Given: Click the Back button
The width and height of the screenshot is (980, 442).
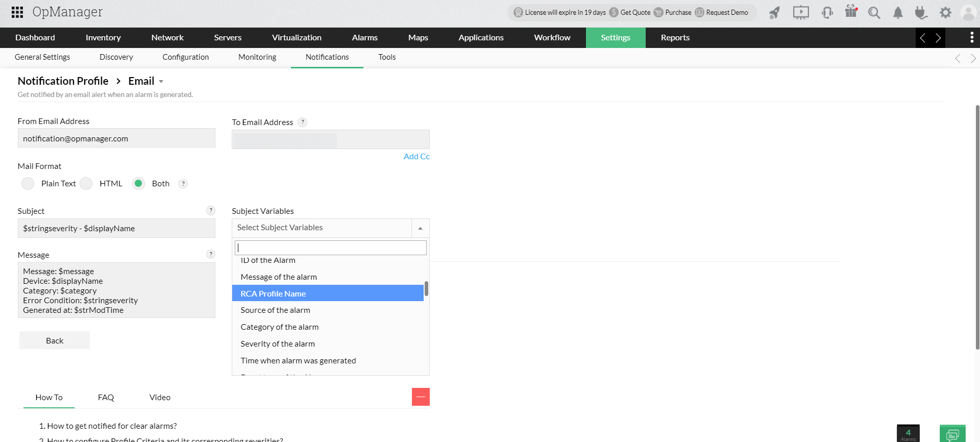Looking at the screenshot, I should pos(55,340).
